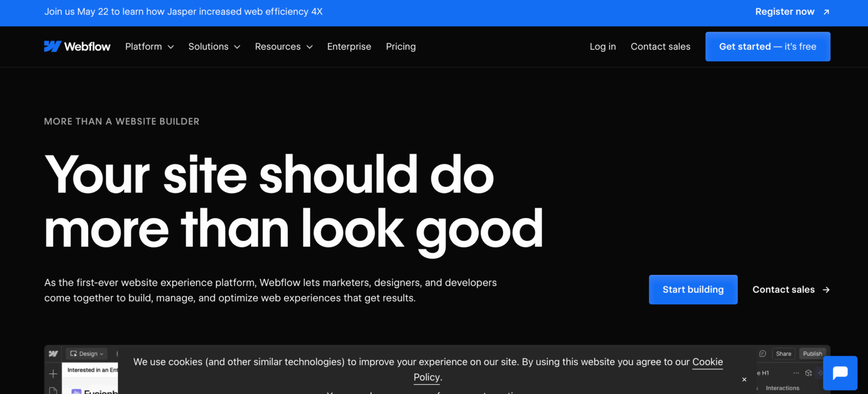Click Contact sales in the top navbar
This screenshot has height=394, width=868.
pos(660,47)
